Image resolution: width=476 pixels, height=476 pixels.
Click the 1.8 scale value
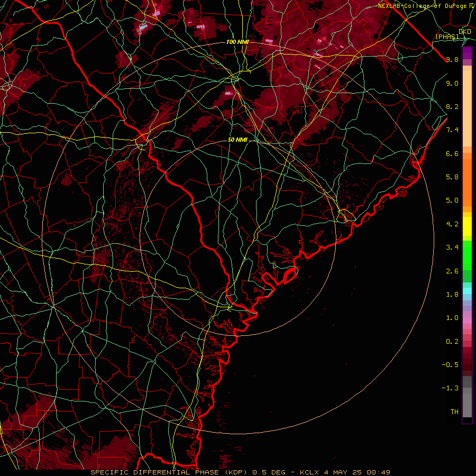coord(452,295)
